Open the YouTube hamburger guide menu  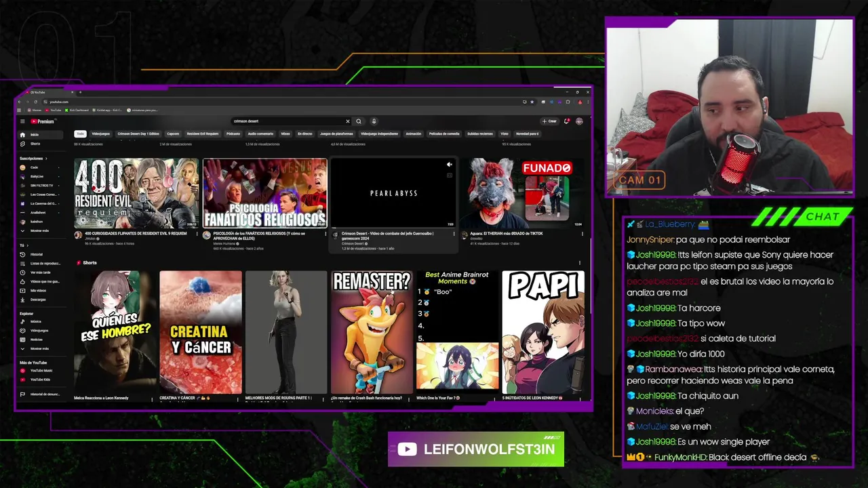(x=22, y=121)
